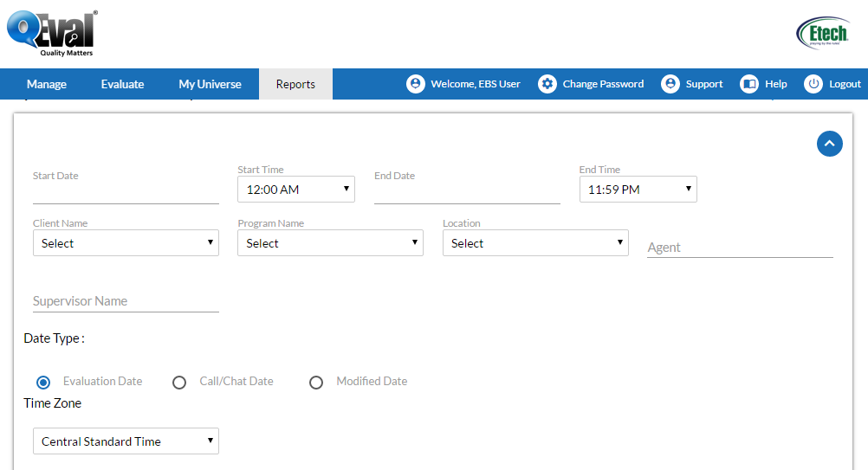
Task: Open the Evaluate menu
Action: click(x=122, y=84)
